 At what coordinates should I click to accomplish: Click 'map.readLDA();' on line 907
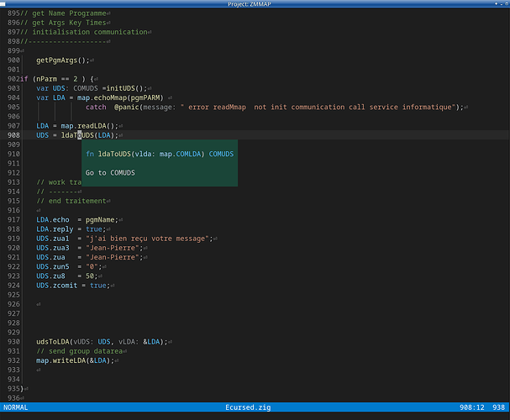pyautogui.click(x=89, y=126)
